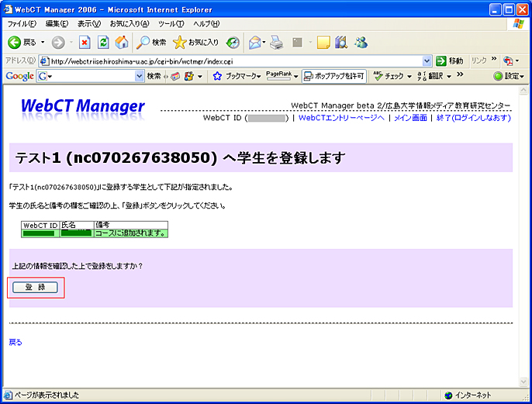
Task: Expand the address bar dropdown
Action: point(427,61)
